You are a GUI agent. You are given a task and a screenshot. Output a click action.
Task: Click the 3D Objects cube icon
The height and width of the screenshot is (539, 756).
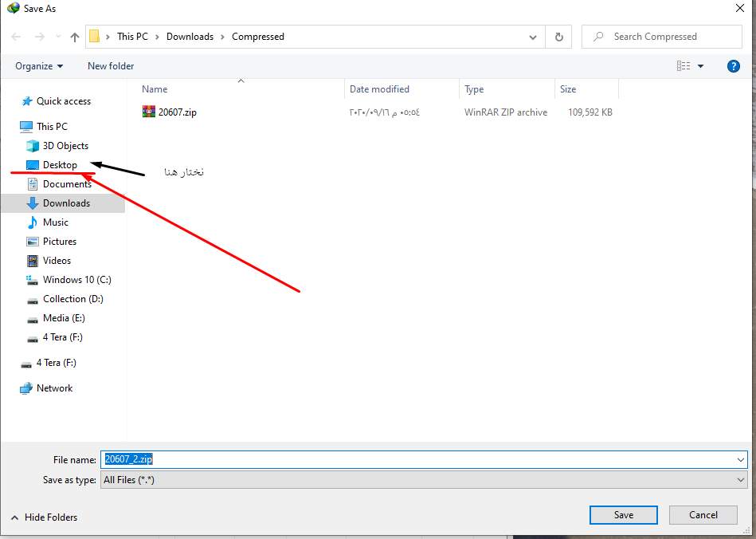coord(33,146)
